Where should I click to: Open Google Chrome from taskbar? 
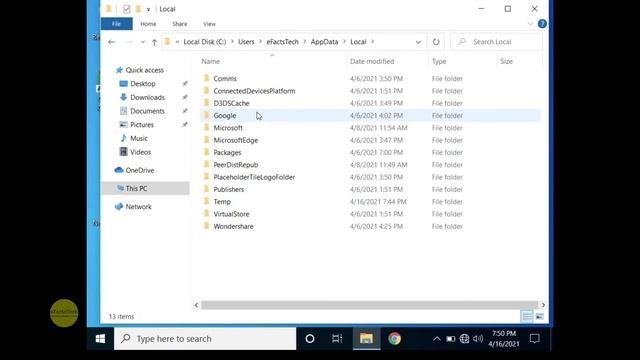coord(394,338)
